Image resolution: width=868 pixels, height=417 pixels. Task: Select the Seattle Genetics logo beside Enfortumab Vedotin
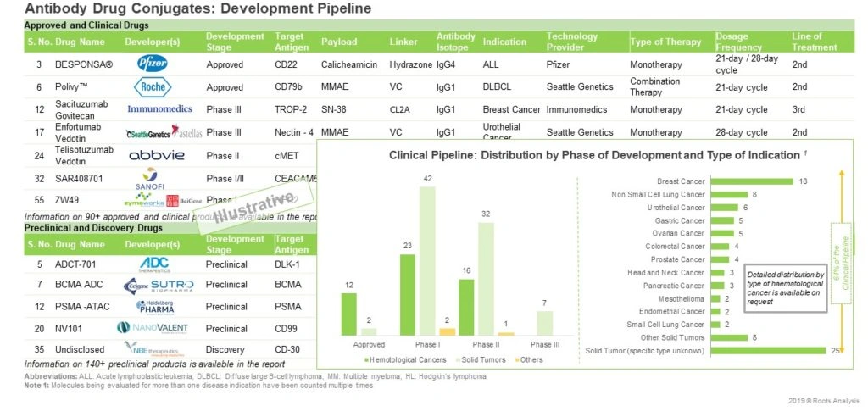pyautogui.click(x=147, y=133)
